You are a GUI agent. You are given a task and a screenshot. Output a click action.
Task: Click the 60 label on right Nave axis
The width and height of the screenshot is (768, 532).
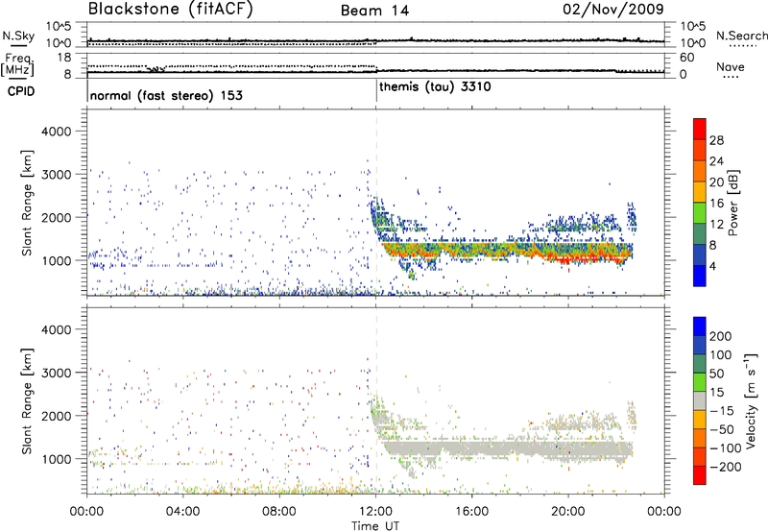686,58
